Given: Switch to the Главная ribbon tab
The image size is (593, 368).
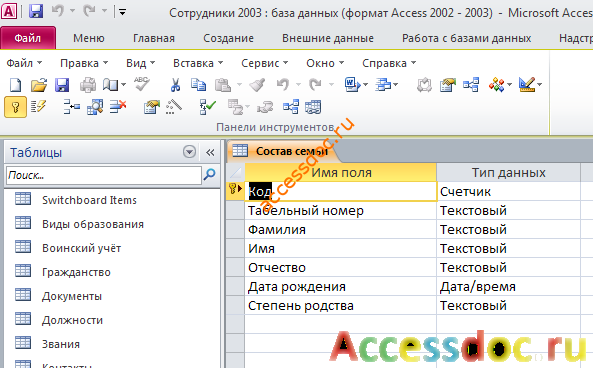Looking at the screenshot, I should click(x=154, y=38).
